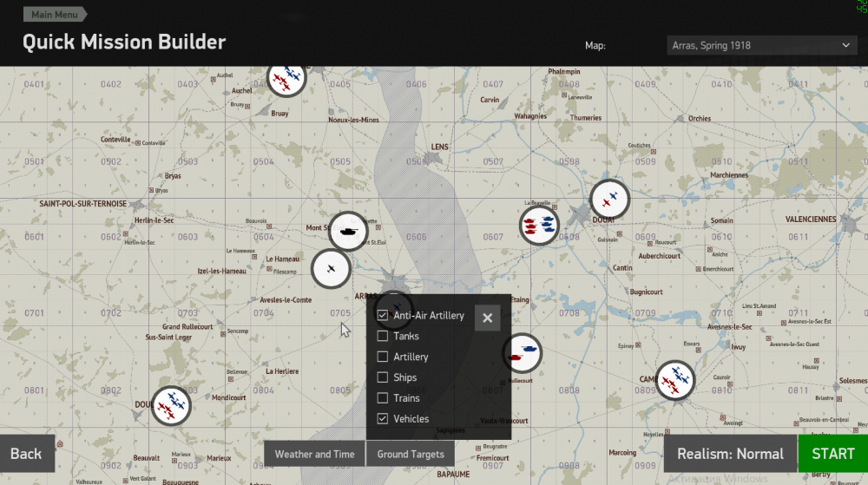Select the tank mission icon near Mont St. Eloi
This screenshot has height=485, width=868.
pos(348,231)
